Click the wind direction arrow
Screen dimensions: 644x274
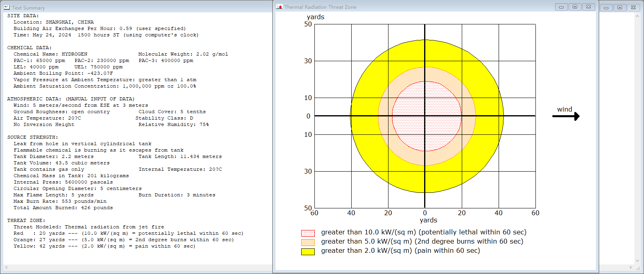(x=566, y=116)
